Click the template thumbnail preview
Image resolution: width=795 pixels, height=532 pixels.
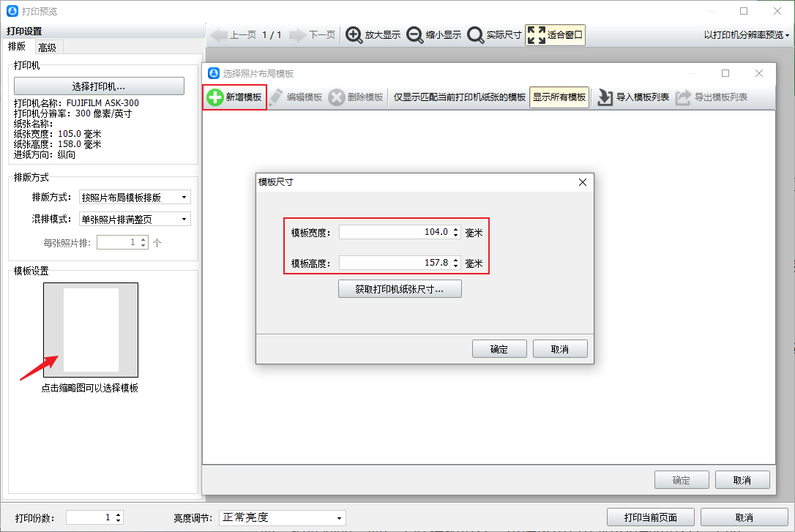pos(91,330)
